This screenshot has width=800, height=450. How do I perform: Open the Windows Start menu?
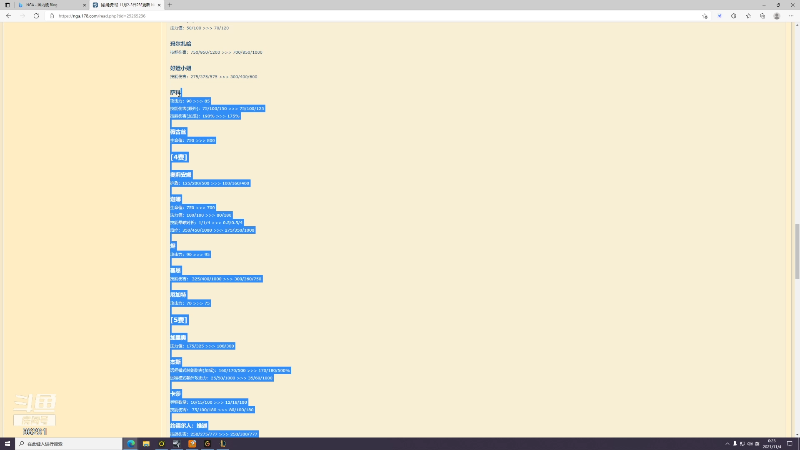coord(7,444)
